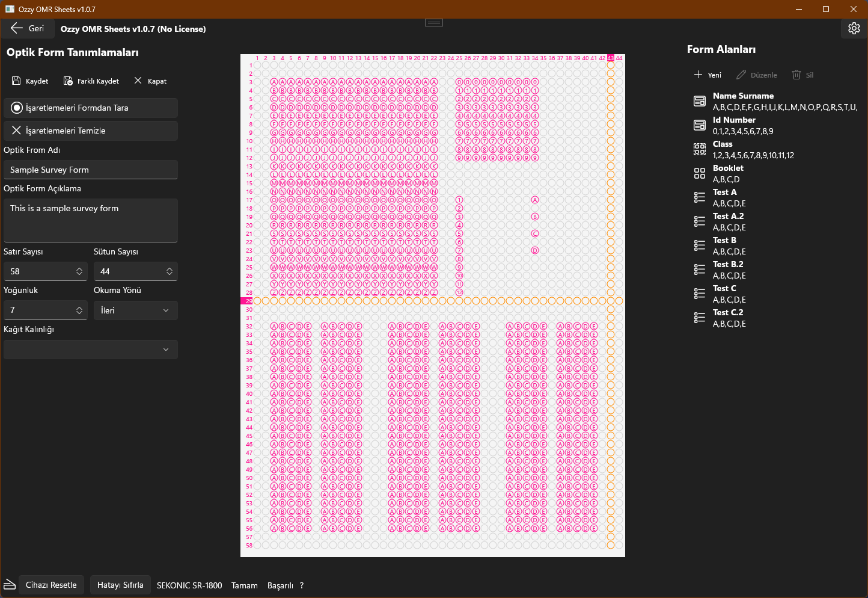Expand the Kağıt Kalınlığı dropdown
This screenshot has width=868, height=598.
coord(90,350)
